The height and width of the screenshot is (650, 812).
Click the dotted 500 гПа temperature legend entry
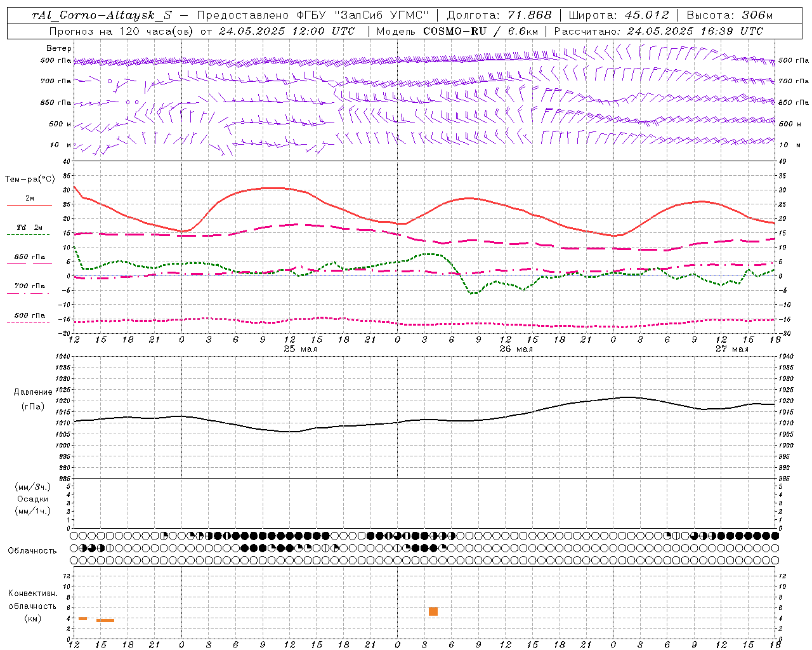click(29, 316)
